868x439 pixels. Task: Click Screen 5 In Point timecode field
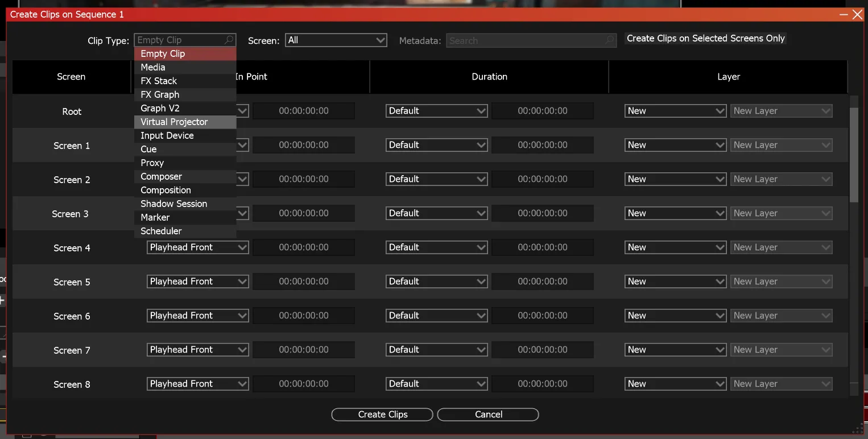(x=304, y=281)
